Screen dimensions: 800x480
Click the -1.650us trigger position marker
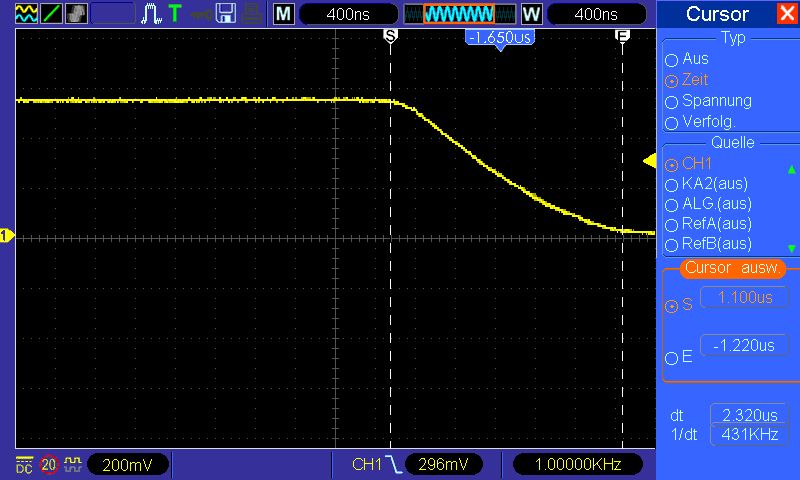(x=500, y=39)
